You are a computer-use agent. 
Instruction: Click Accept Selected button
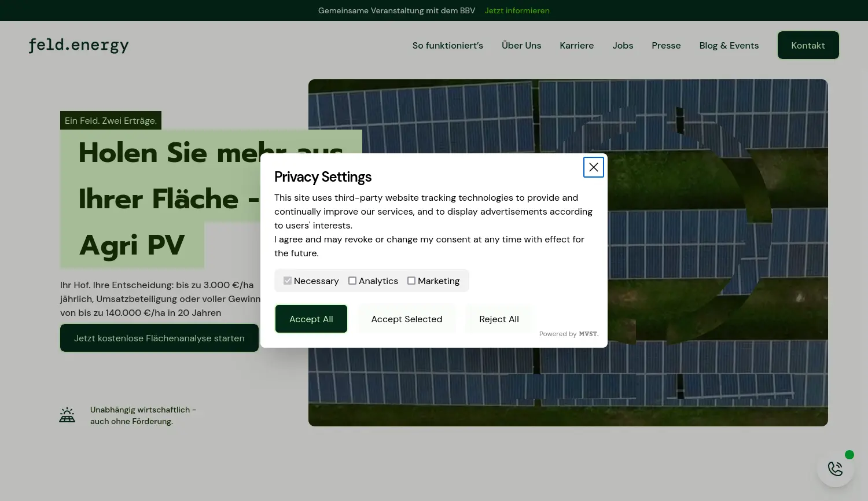pyautogui.click(x=406, y=319)
